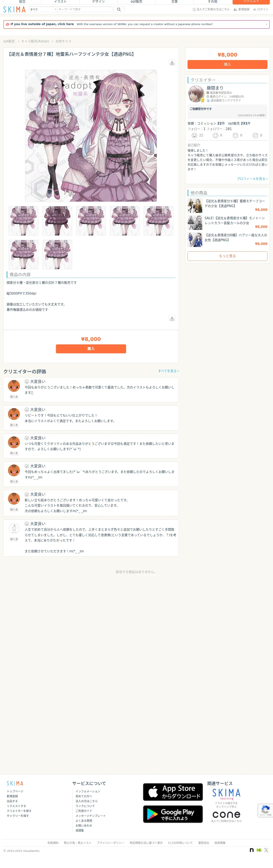Click the bad rating face icon
The image size is (273, 868).
256,135
